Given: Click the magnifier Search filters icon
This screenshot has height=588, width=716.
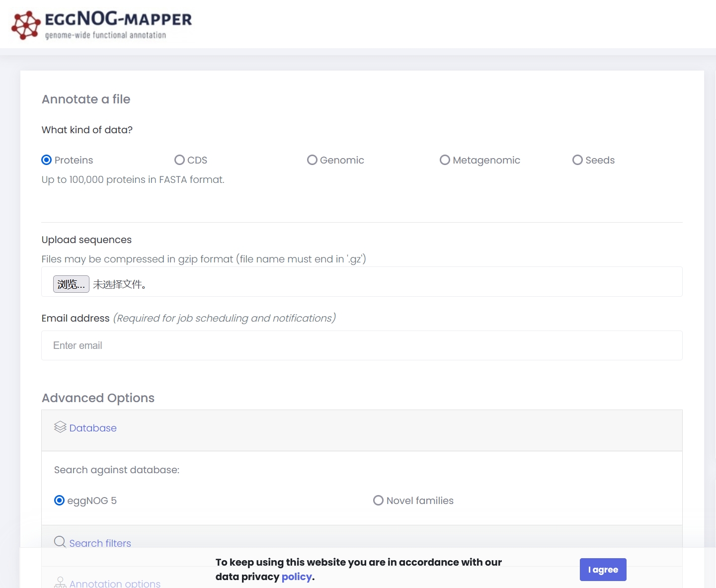Looking at the screenshot, I should [60, 542].
